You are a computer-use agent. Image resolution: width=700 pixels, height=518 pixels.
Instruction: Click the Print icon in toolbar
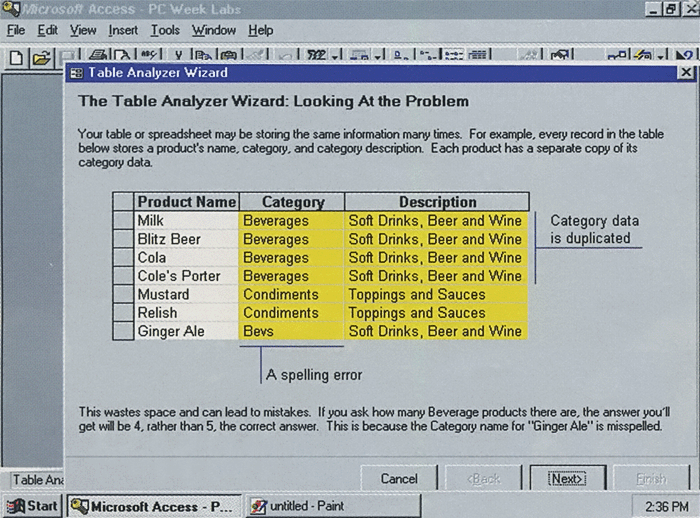coord(98,58)
